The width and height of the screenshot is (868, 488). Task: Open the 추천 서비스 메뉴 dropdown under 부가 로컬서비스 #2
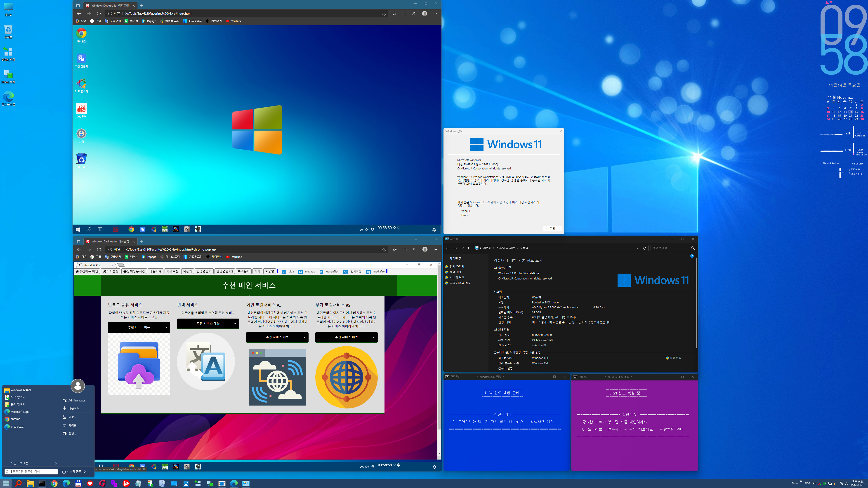pyautogui.click(x=346, y=337)
